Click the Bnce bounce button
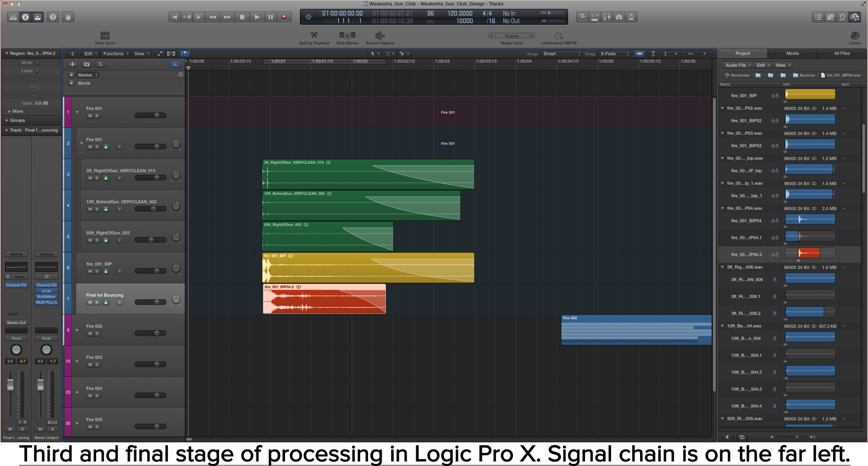This screenshot has width=868, height=466. pos(52,422)
